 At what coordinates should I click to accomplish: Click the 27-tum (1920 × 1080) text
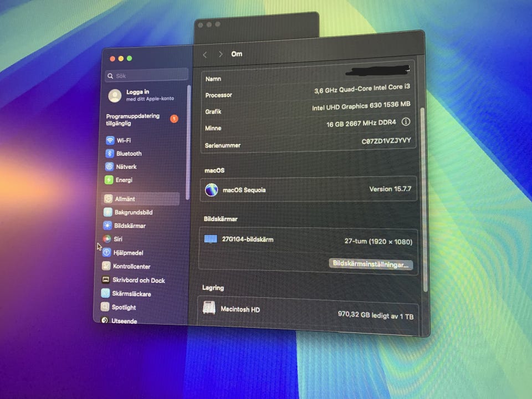[x=378, y=241]
